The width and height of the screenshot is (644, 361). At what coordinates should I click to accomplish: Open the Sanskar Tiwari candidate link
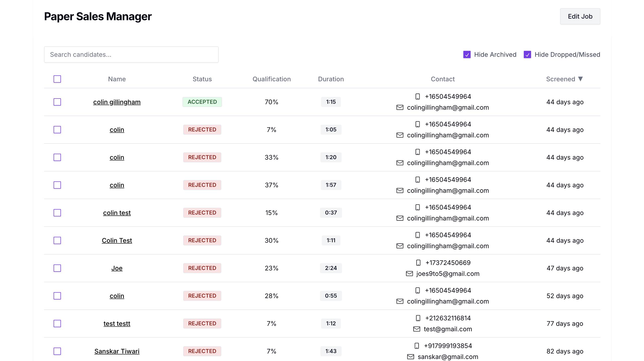tap(117, 351)
